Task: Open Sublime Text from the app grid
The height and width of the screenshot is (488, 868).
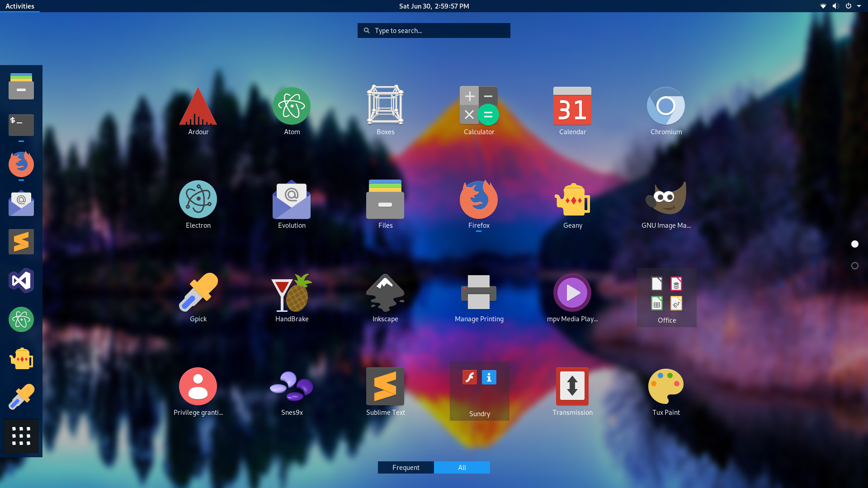Action: 385,392
